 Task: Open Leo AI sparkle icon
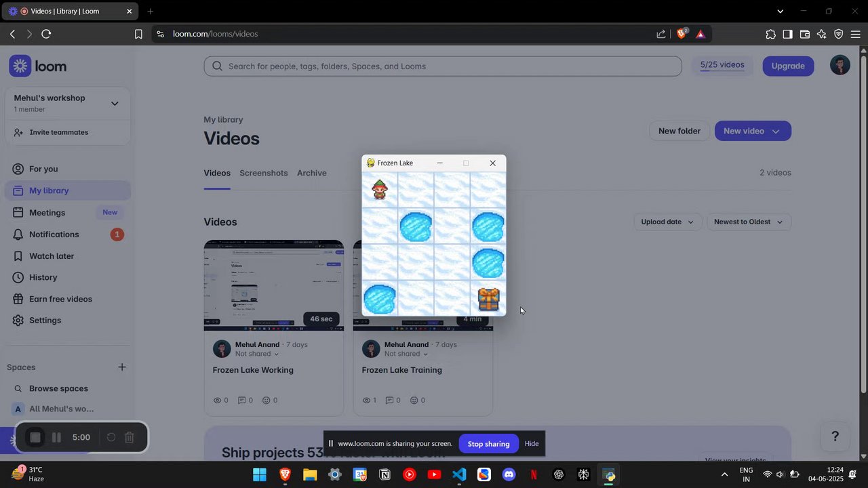pos(822,34)
